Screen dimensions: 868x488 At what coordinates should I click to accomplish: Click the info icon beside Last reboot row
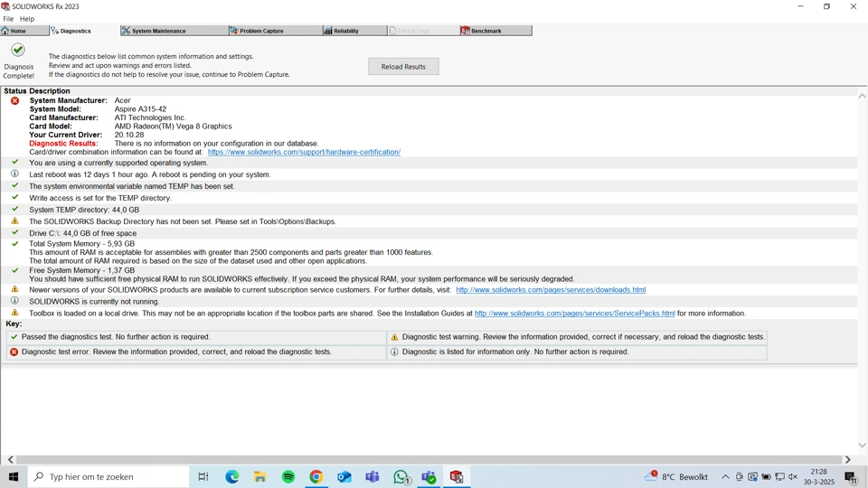coord(15,174)
